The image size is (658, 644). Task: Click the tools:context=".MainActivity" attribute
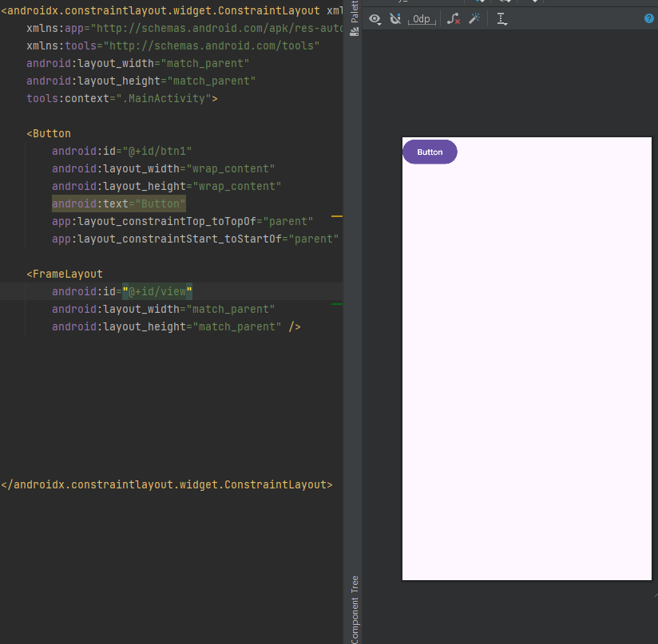click(122, 98)
